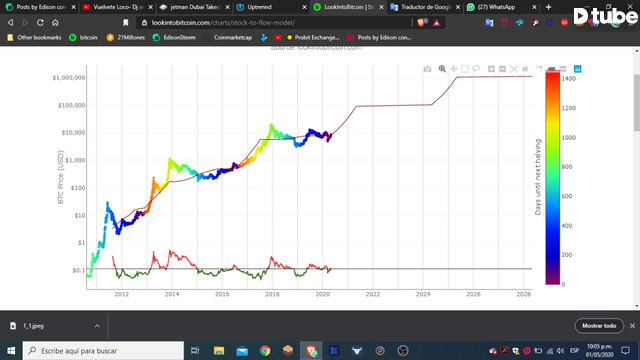Click Mostrar todo downloads button
The image size is (640, 360).
coord(599,326)
